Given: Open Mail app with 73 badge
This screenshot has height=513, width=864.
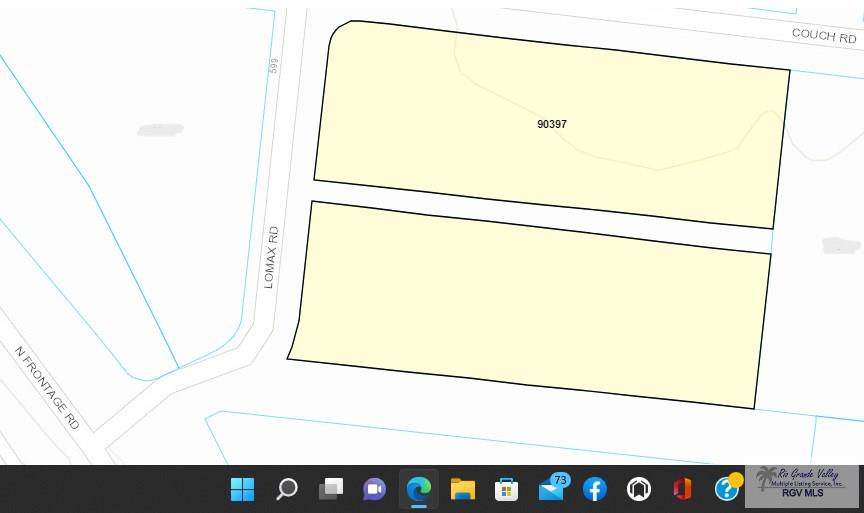Looking at the screenshot, I should 551,489.
